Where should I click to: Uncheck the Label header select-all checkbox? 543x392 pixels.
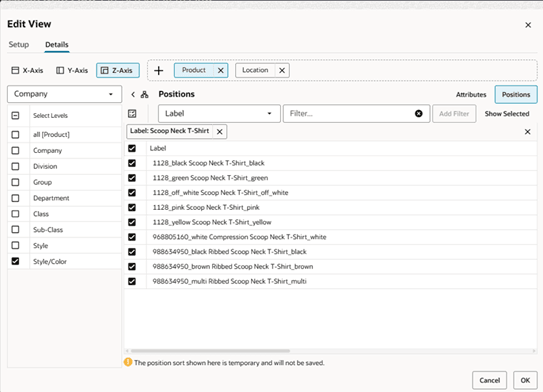click(x=132, y=148)
